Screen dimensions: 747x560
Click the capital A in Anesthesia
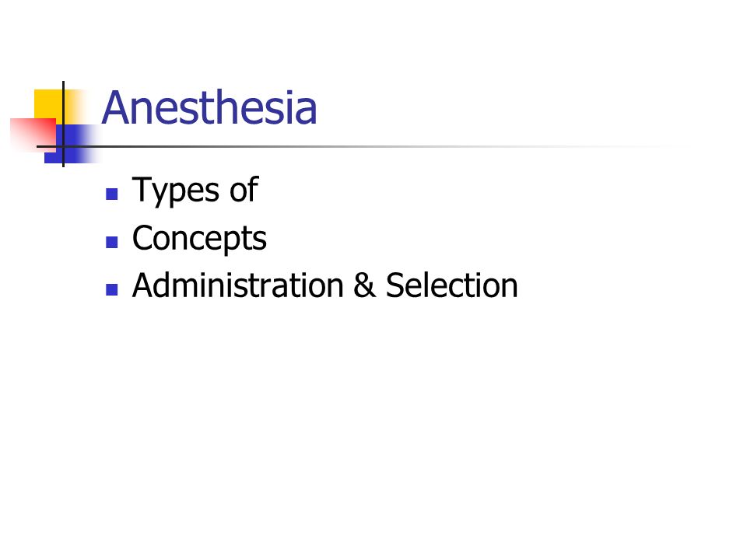116,108
